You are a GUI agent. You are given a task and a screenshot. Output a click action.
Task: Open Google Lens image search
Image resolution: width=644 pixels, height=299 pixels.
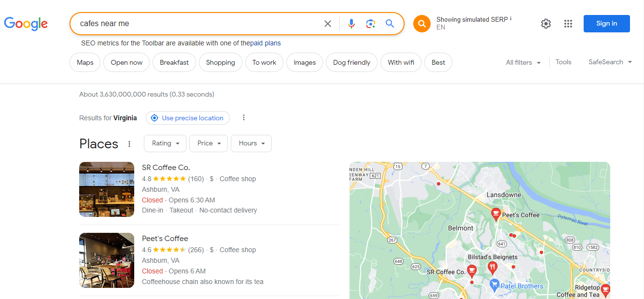pyautogui.click(x=370, y=24)
